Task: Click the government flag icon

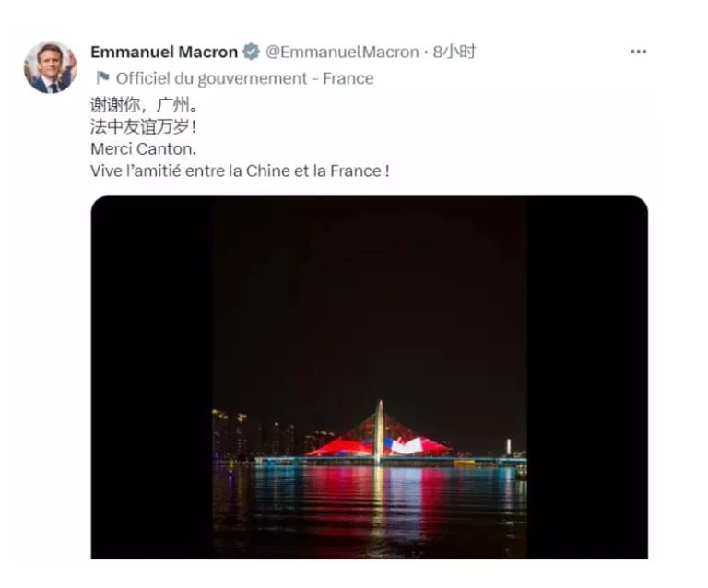Action: (x=102, y=78)
